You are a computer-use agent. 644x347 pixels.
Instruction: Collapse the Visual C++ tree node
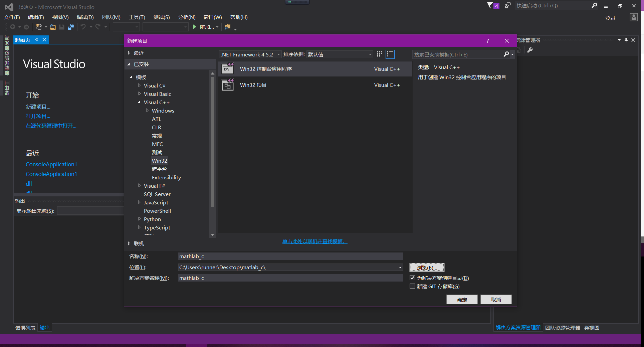click(x=139, y=102)
